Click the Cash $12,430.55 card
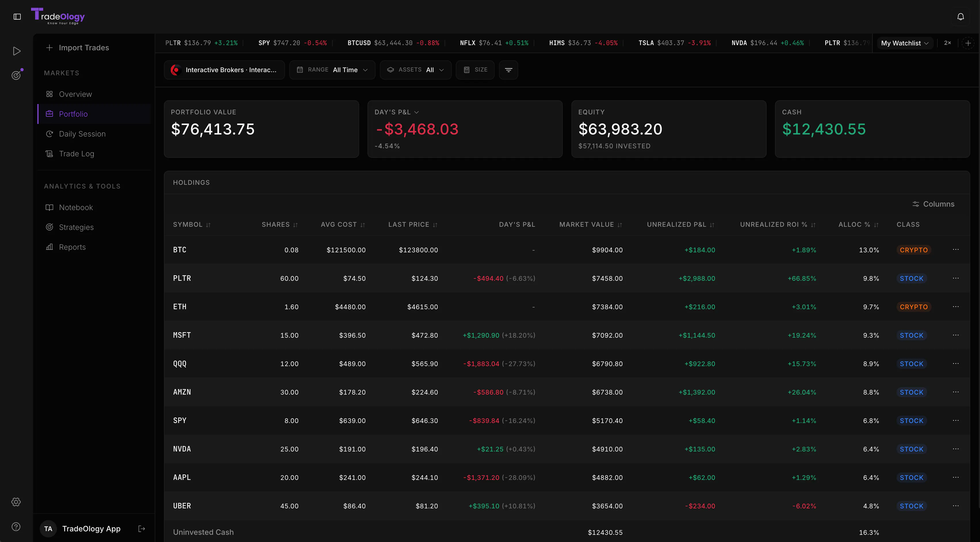Viewport: 980px width, 542px height. point(872,129)
